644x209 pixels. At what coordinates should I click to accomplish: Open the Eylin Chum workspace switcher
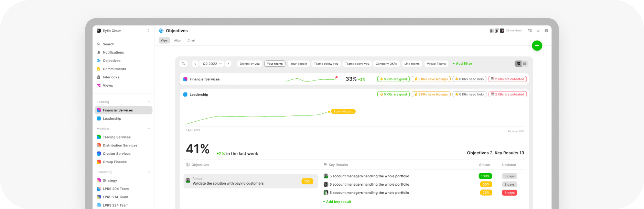(x=124, y=31)
